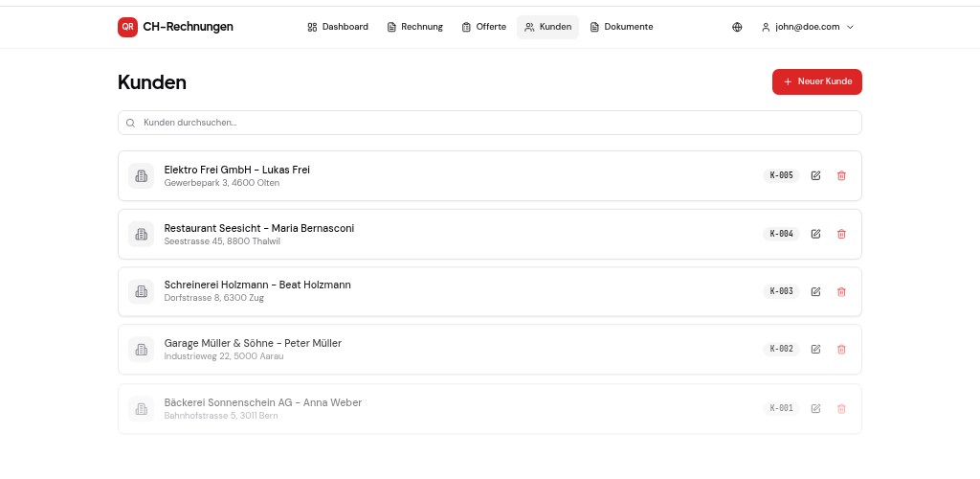Open the Rechnung menu item
Viewport: 980px width, 479px height.
coord(415,27)
